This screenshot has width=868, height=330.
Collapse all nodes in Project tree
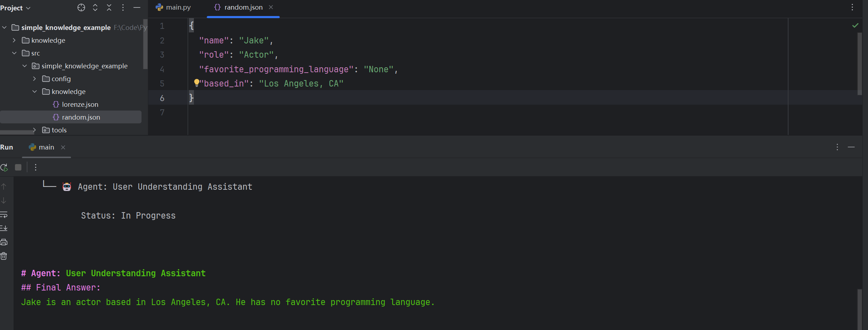[x=109, y=7]
